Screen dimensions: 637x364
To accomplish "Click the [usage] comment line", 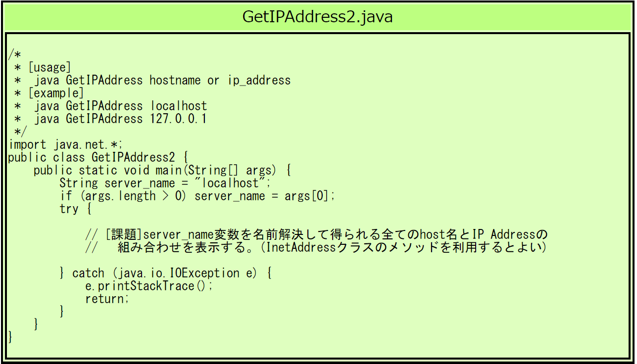I will [x=49, y=67].
